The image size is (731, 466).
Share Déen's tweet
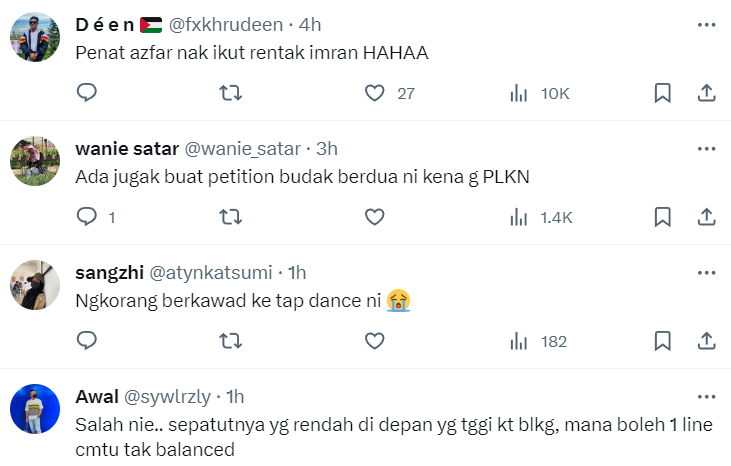pos(705,93)
